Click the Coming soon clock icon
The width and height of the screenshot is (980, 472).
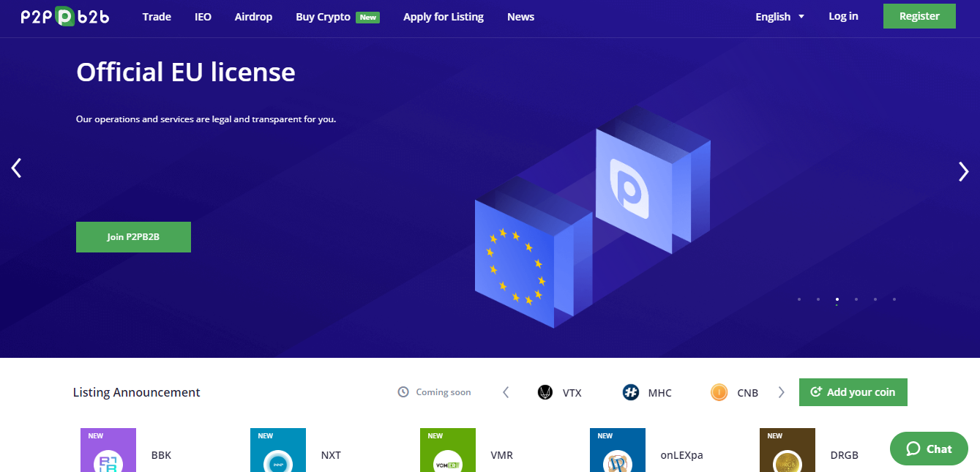pos(403,392)
